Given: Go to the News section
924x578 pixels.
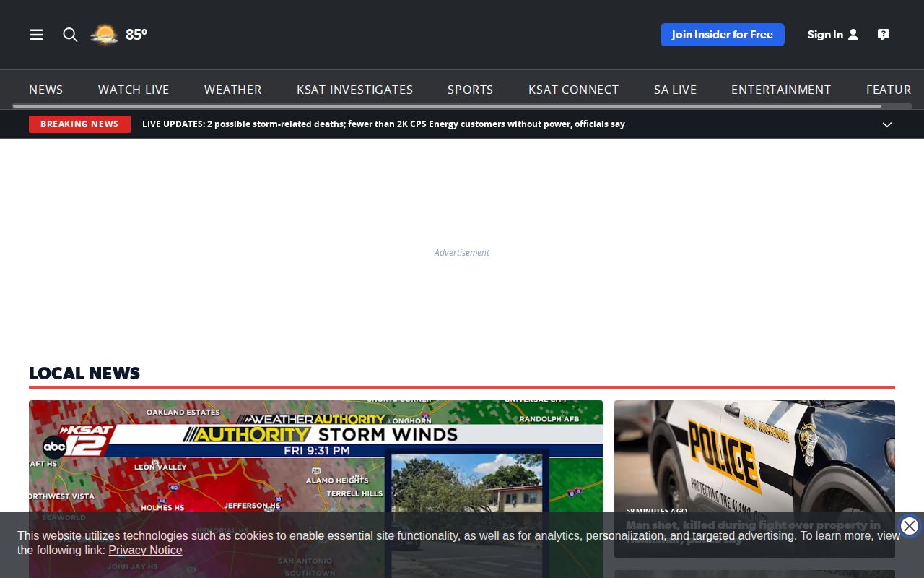Looking at the screenshot, I should (x=46, y=90).
